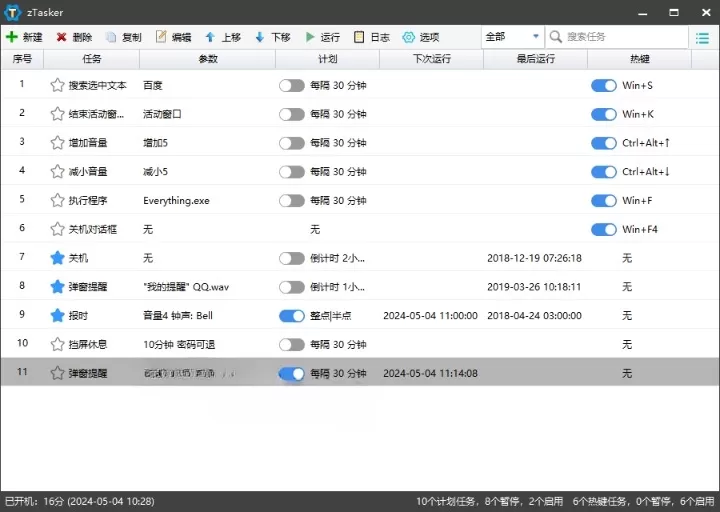Click the 编辑 (Edit) toolbar button
The height and width of the screenshot is (512, 720).
click(x=173, y=37)
